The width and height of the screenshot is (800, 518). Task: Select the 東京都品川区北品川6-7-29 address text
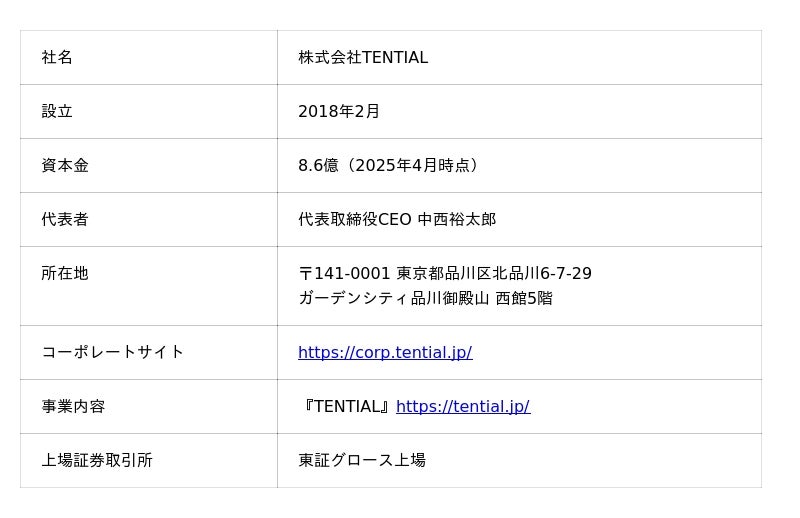click(494, 274)
